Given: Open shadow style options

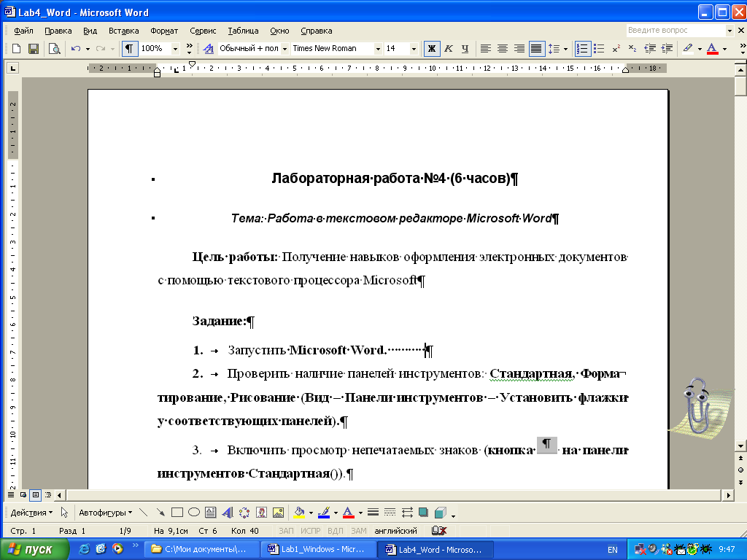Looking at the screenshot, I should 423,513.
